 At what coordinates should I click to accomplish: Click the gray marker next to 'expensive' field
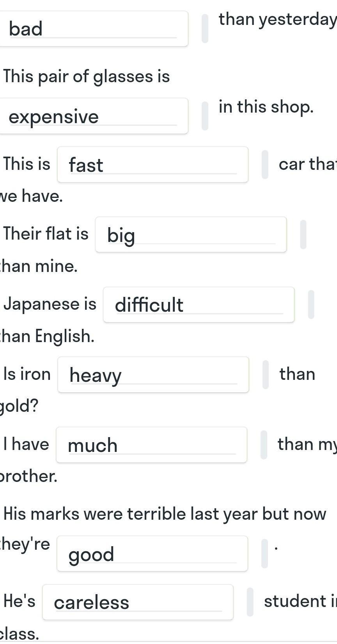click(205, 116)
